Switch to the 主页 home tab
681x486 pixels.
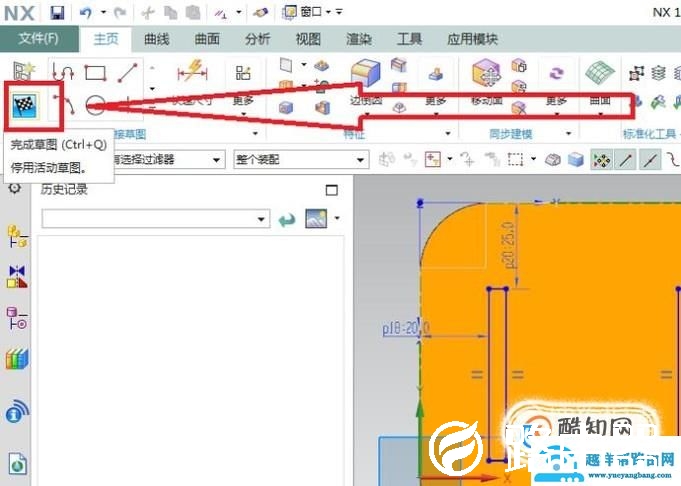106,39
